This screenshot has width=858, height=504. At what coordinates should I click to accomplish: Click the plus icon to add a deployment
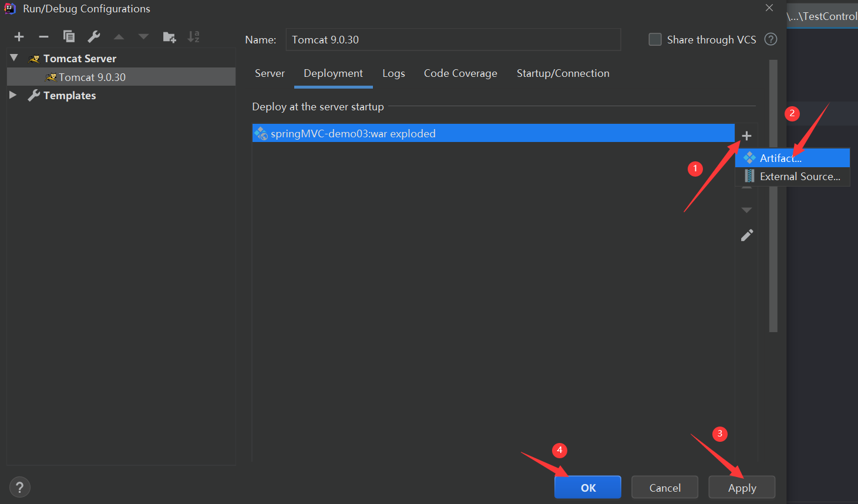746,136
